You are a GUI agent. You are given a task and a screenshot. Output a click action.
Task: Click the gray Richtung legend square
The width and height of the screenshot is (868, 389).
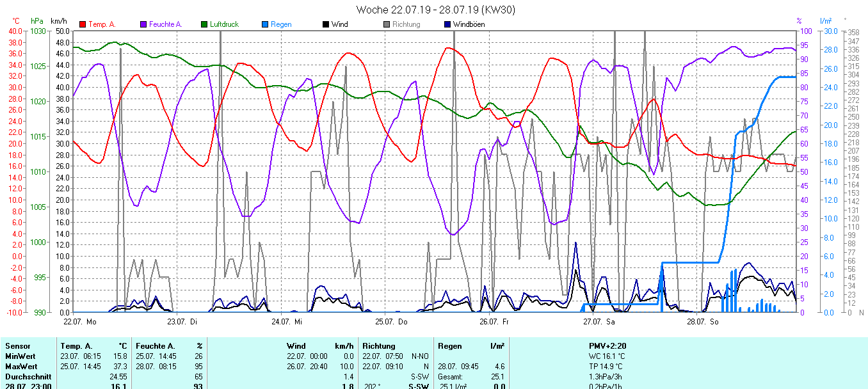[387, 24]
